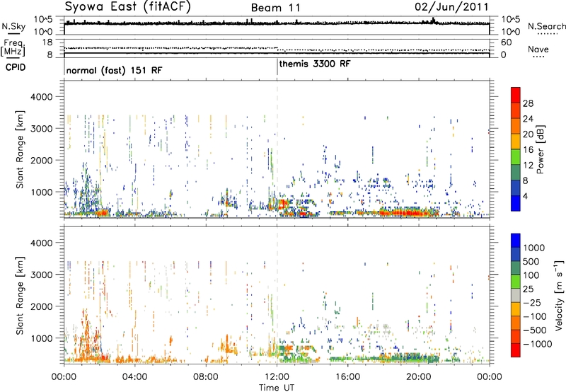
Task: Click the "3000" tick of the velocity panel
Action: pyautogui.click(x=42, y=275)
